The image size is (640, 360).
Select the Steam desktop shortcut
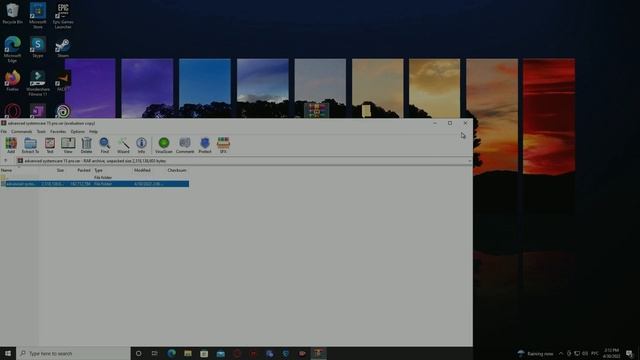[63, 48]
